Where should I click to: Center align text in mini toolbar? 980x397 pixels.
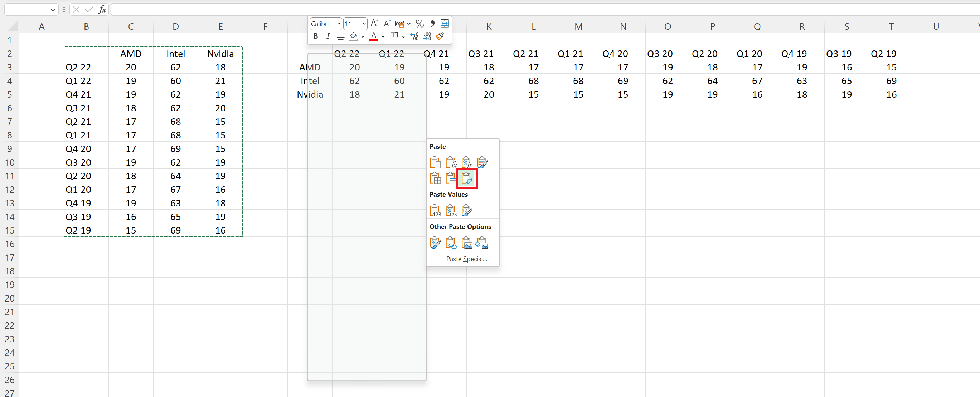[340, 36]
